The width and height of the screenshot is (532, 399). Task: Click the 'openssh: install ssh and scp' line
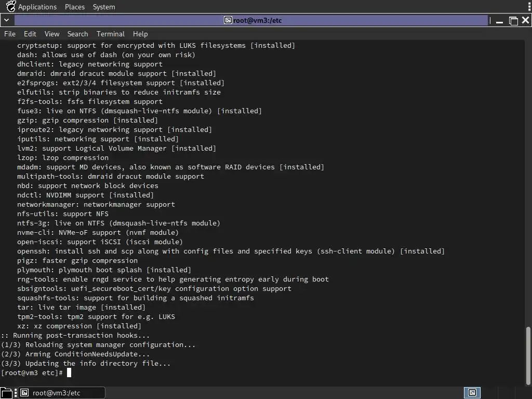(231, 251)
